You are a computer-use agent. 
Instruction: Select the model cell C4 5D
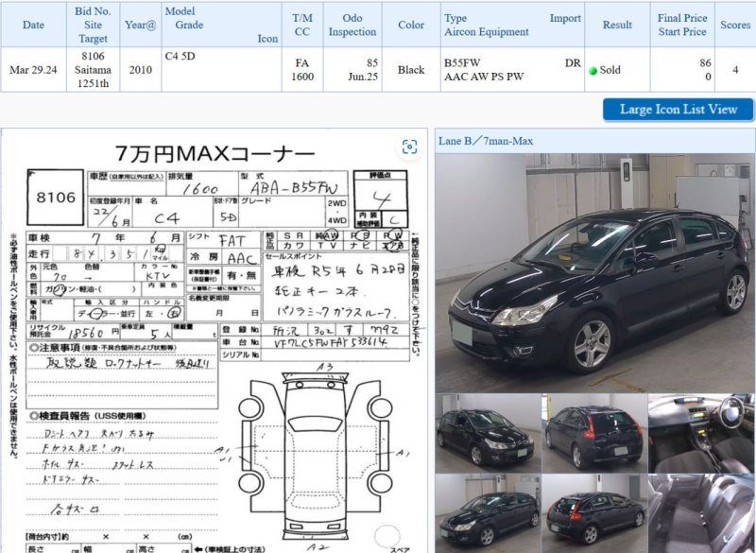tap(221, 70)
